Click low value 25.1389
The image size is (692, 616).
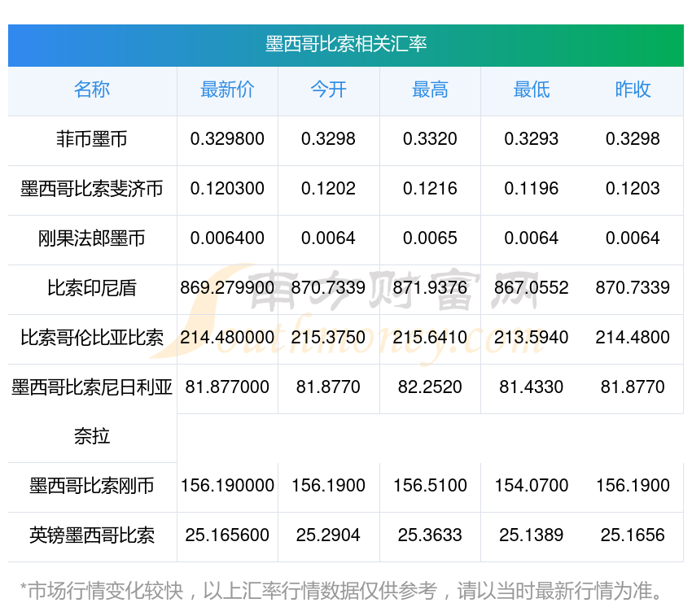point(532,535)
